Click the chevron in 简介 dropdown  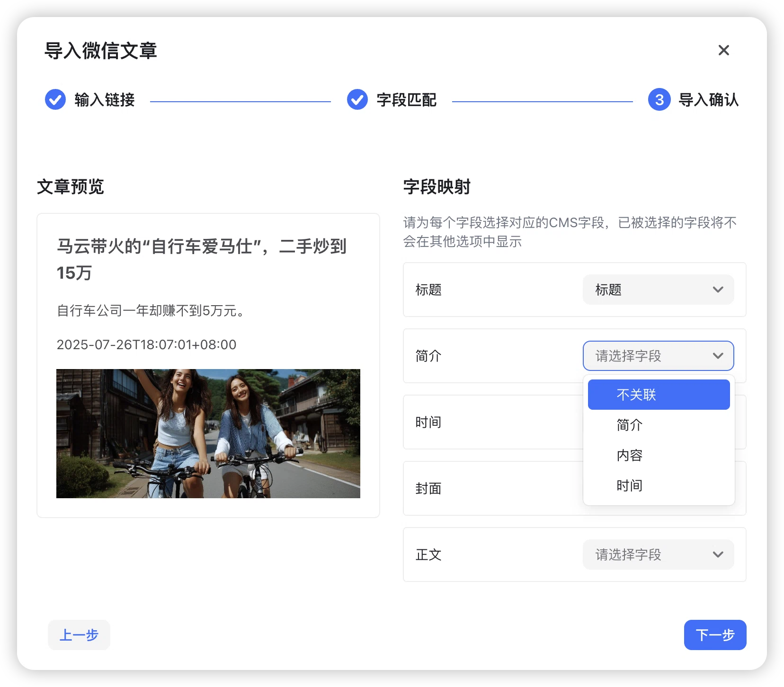[x=718, y=356]
